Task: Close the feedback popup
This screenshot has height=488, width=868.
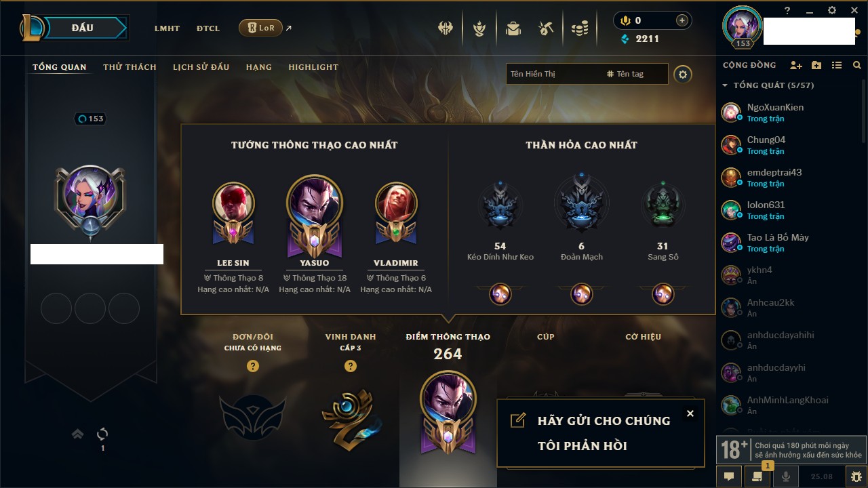Action: tap(690, 413)
